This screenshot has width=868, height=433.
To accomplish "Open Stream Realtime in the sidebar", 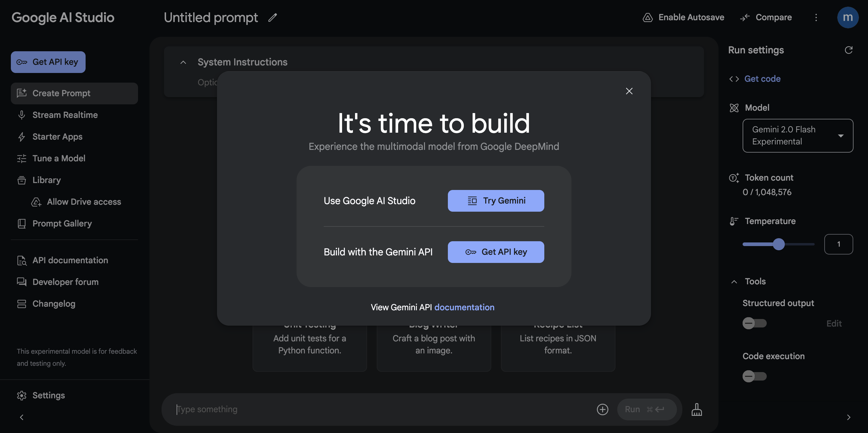I will pyautogui.click(x=65, y=115).
